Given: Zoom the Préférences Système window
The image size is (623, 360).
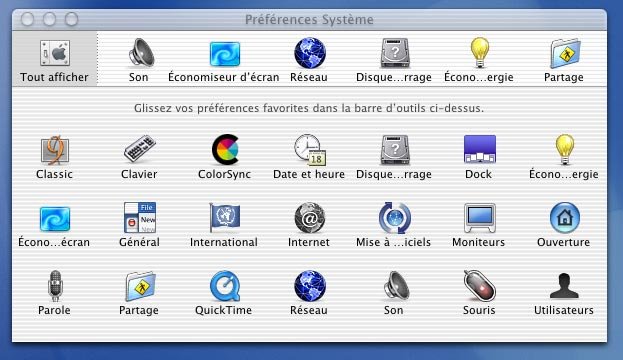Looking at the screenshot, I should tap(72, 19).
